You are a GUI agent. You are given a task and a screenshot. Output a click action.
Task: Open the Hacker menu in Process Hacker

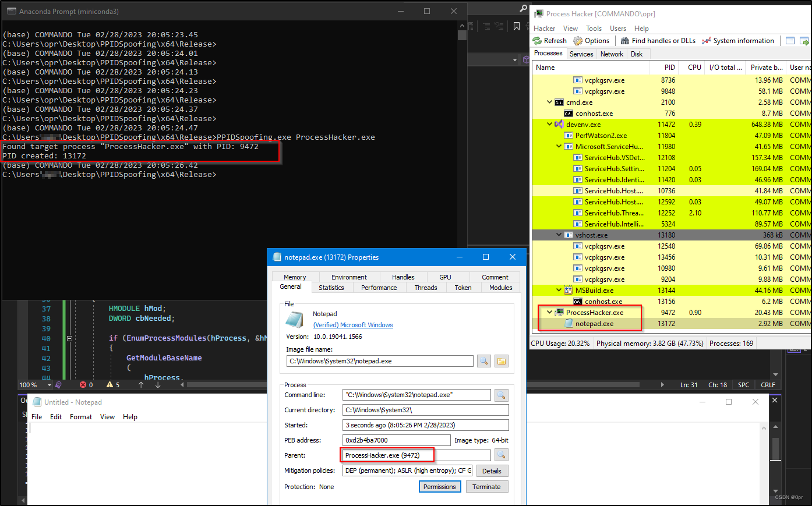pos(545,28)
